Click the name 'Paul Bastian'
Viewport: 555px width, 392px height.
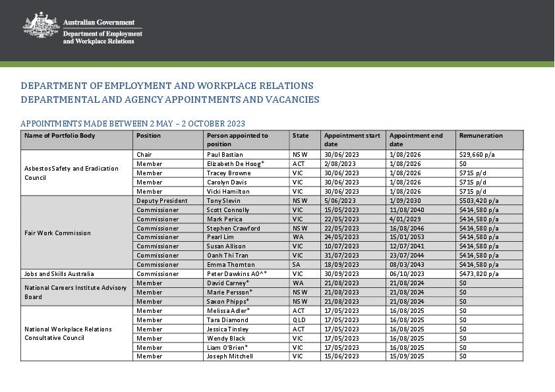pyautogui.click(x=225, y=155)
